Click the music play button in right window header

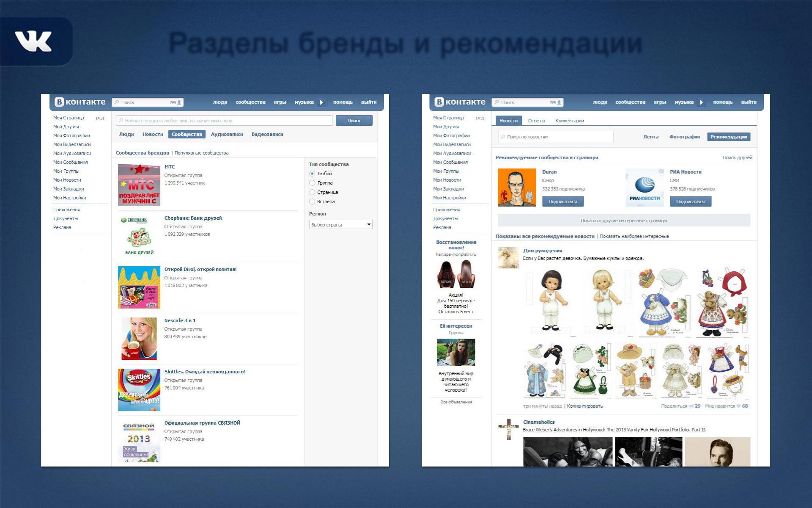pos(701,102)
